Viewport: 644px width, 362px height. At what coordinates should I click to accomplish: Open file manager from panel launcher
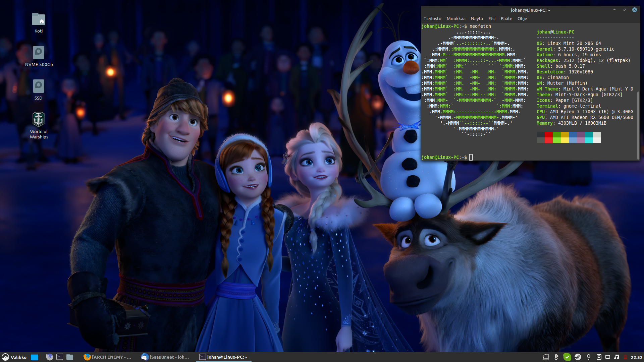click(70, 357)
